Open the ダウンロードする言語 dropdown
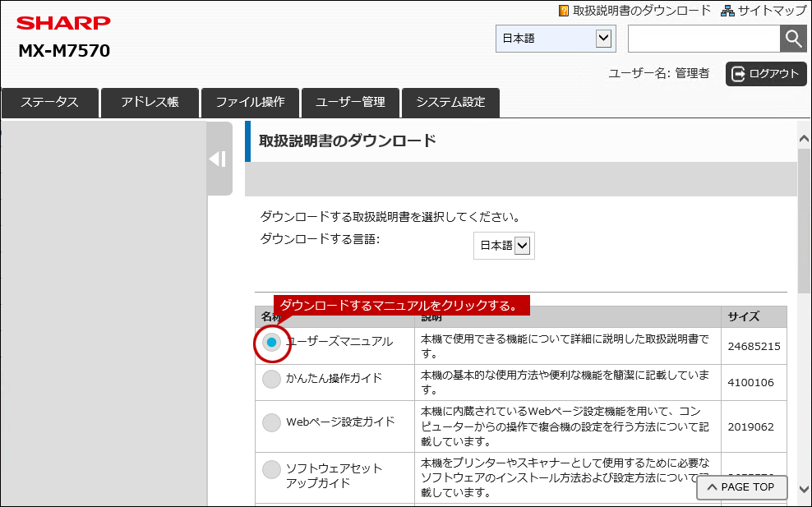Viewport: 812px width, 507px height. (504, 246)
